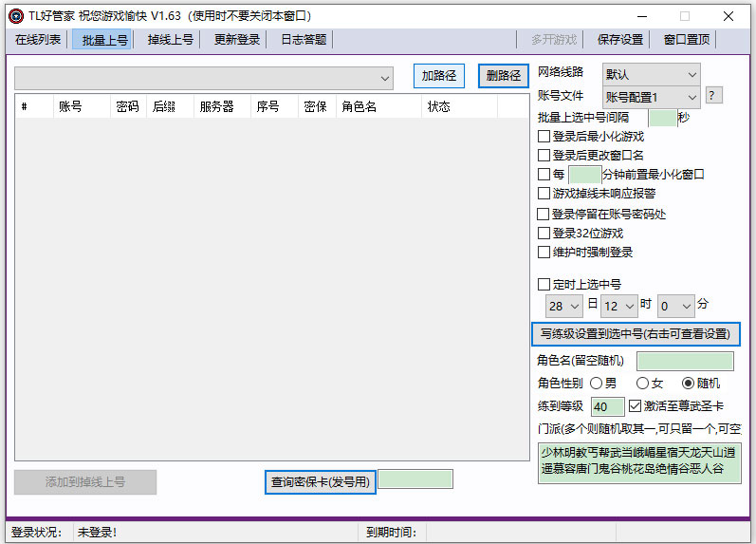Viewport: 756px width, 544px height.
Task: Click 保存设置 to save settings
Action: pos(619,40)
